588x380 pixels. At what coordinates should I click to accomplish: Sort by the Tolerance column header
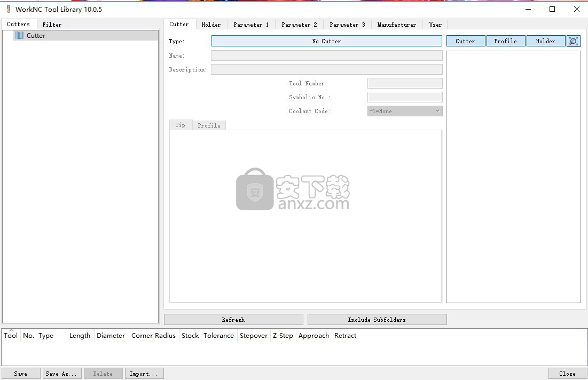pos(218,336)
